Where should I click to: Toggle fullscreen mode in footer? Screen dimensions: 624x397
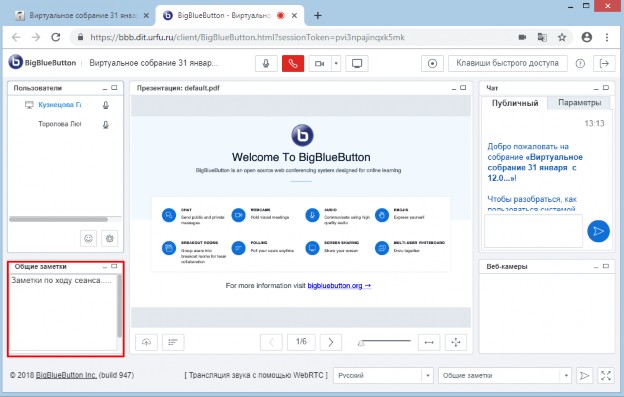[606, 376]
